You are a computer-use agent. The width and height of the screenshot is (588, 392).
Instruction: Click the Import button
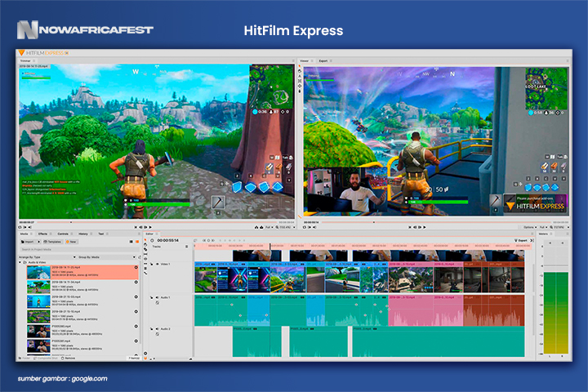click(28, 242)
